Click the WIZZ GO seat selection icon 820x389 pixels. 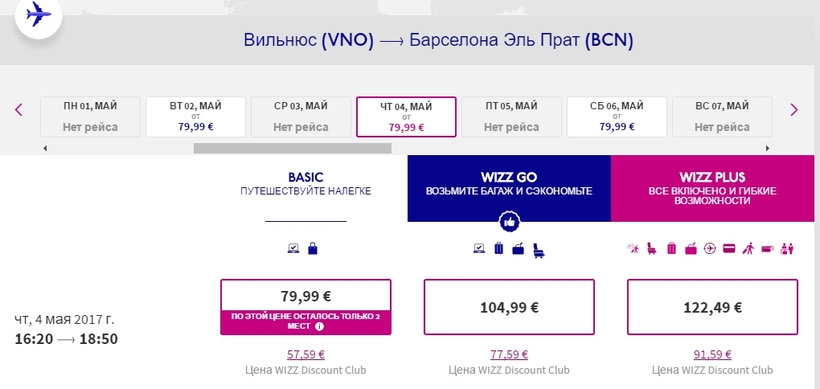(x=539, y=250)
